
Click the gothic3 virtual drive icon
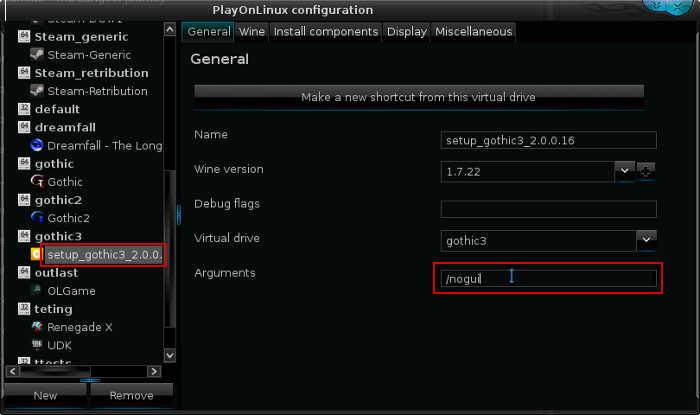tap(24, 236)
